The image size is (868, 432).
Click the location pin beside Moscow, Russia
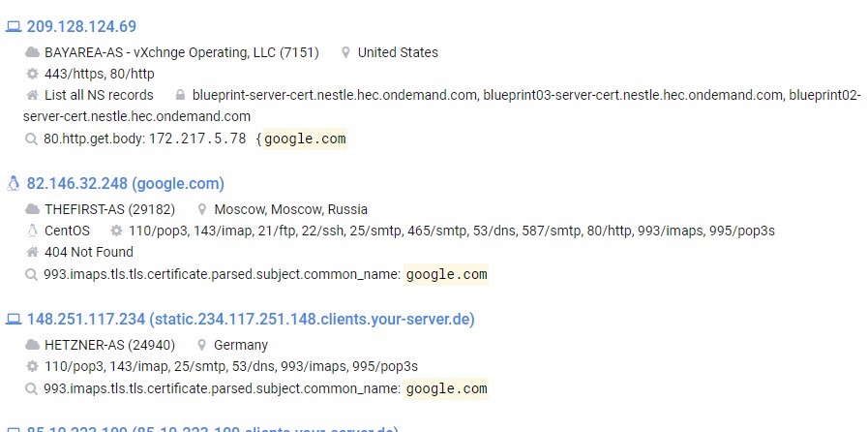click(x=202, y=209)
